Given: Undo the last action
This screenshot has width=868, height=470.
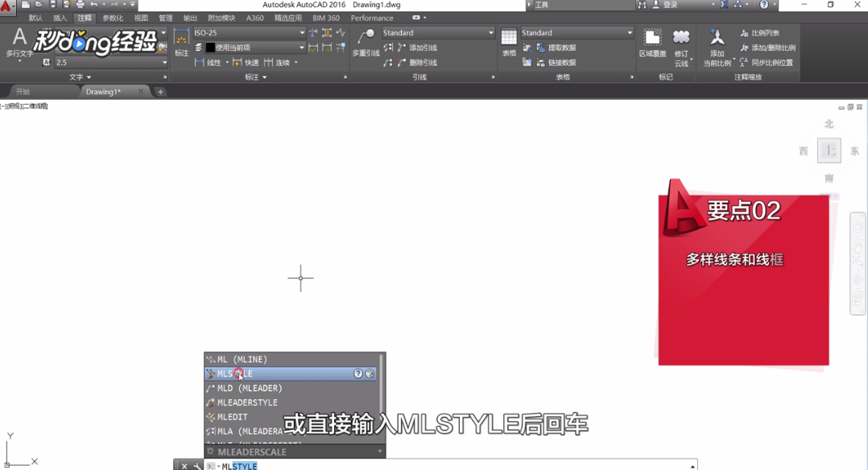Looking at the screenshot, I should tap(94, 5).
